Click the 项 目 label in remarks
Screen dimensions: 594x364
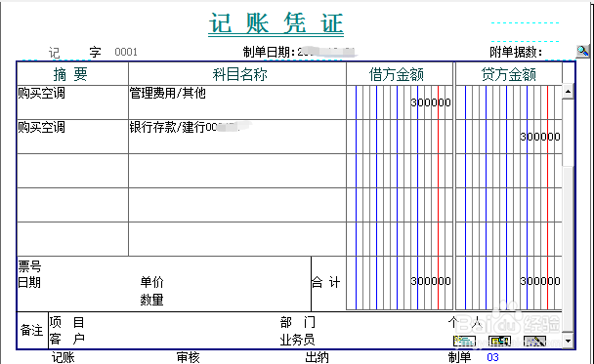pos(66,322)
